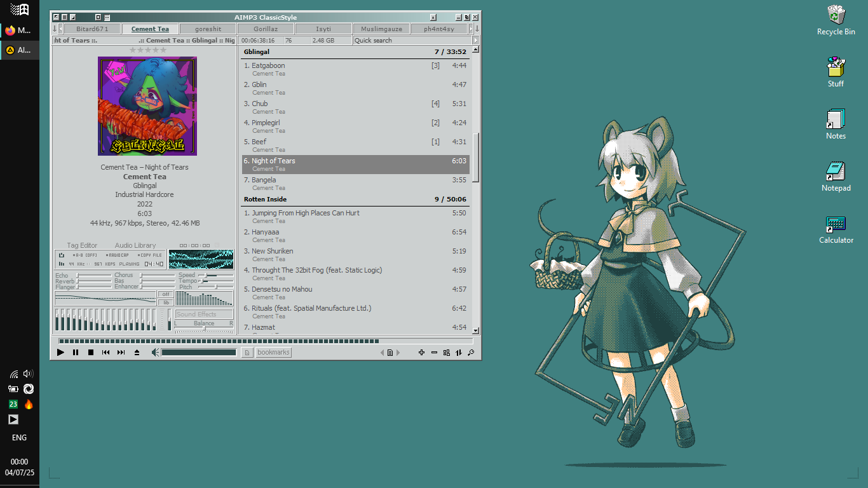
Task: Click the recorder icon beside A-B
Action: (62, 255)
